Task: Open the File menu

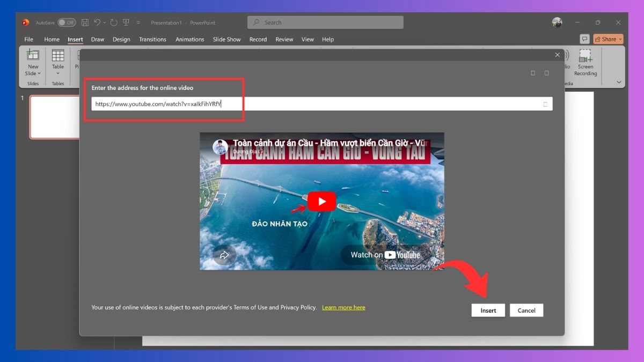Action: pos(28,39)
